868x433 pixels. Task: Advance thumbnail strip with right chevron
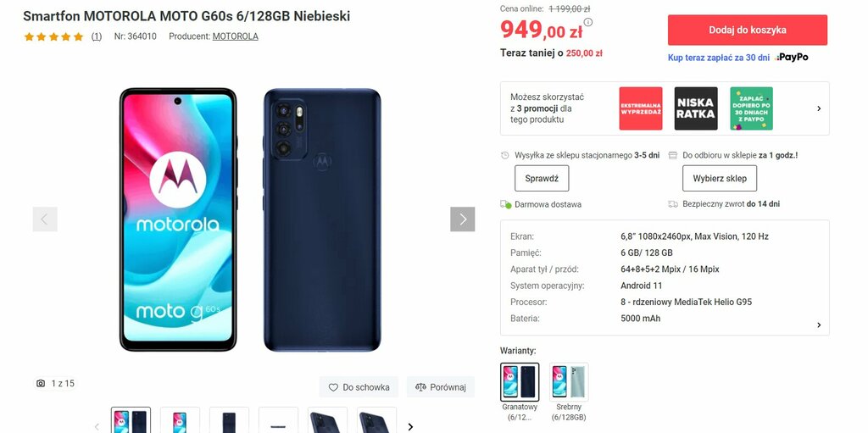(x=410, y=427)
